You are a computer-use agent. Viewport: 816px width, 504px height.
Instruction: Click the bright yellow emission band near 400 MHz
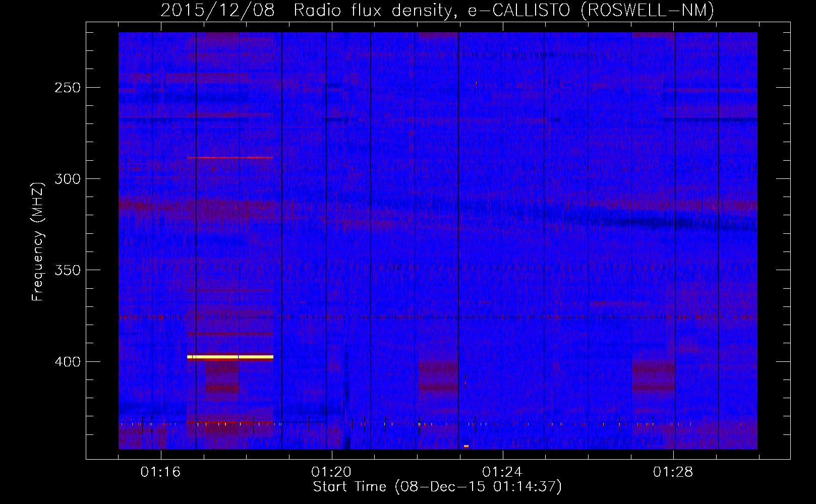click(x=230, y=357)
